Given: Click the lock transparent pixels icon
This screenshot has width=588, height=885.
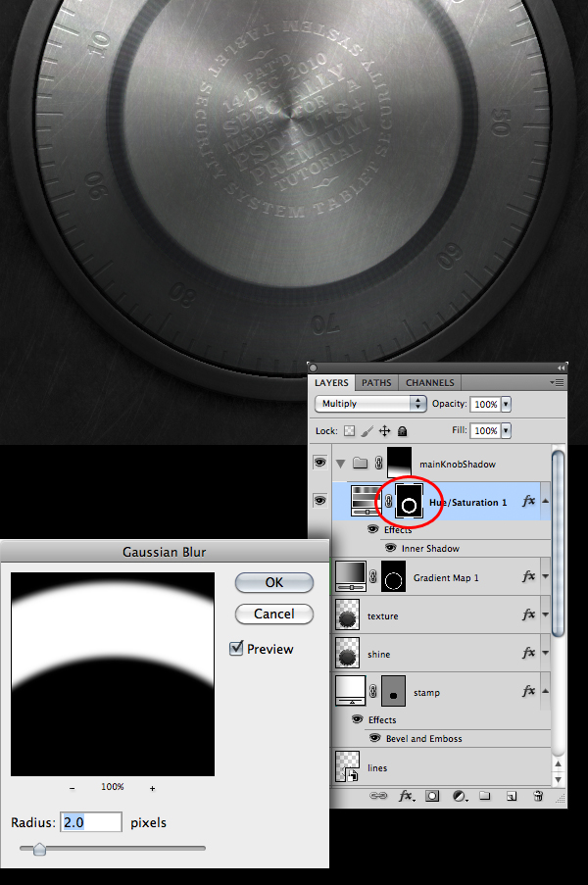Looking at the screenshot, I should (349, 431).
